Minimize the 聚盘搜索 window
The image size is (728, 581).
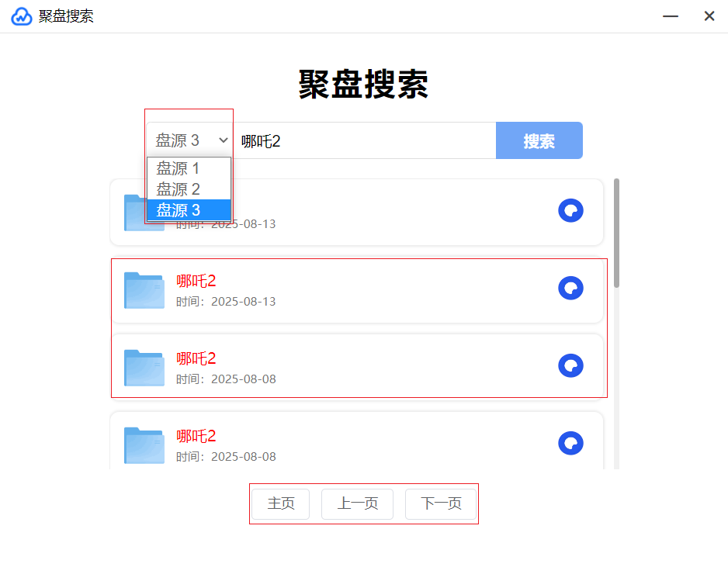(671, 16)
